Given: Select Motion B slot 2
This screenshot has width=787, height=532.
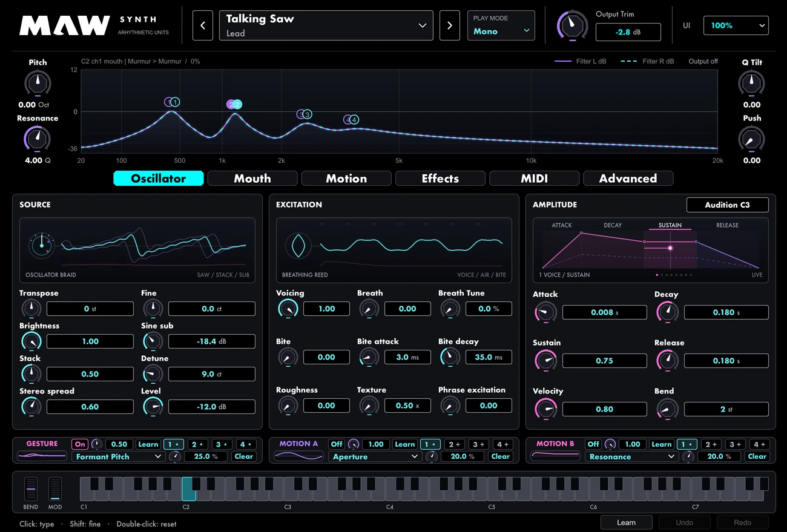Looking at the screenshot, I should click(711, 444).
